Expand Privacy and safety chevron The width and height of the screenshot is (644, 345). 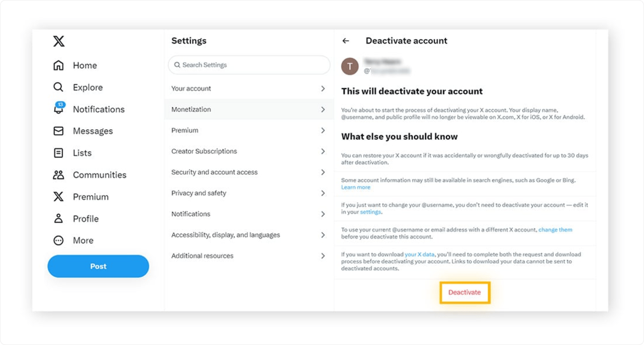(x=323, y=193)
